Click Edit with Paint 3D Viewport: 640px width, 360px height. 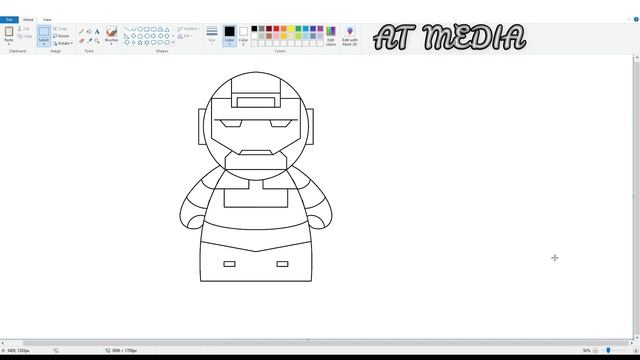coord(350,36)
